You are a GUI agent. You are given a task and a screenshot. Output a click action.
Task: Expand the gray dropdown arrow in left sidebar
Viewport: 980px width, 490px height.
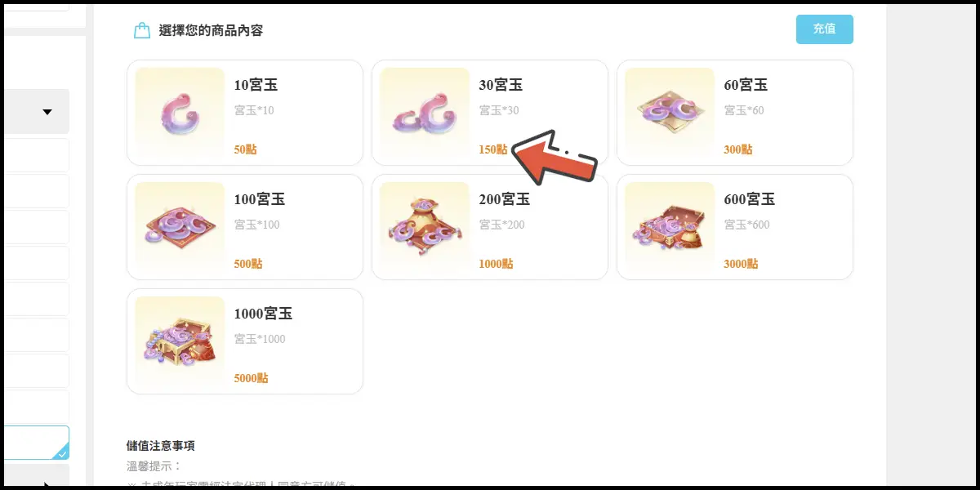tap(47, 112)
